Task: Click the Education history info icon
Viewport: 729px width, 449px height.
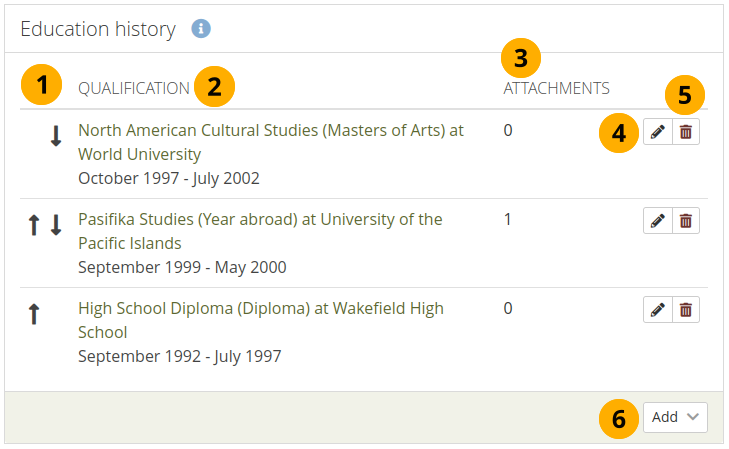Action: click(x=202, y=29)
